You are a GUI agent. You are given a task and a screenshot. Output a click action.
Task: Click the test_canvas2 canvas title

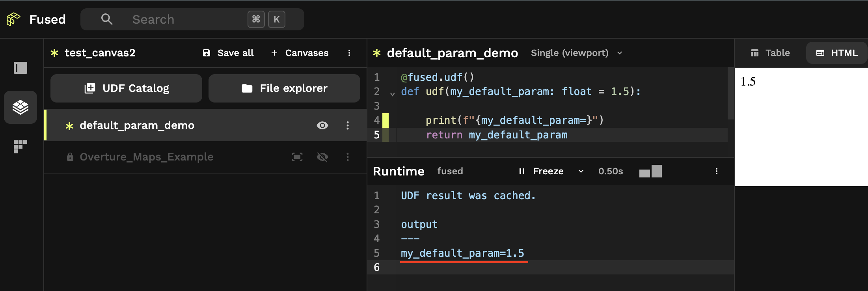pyautogui.click(x=100, y=53)
